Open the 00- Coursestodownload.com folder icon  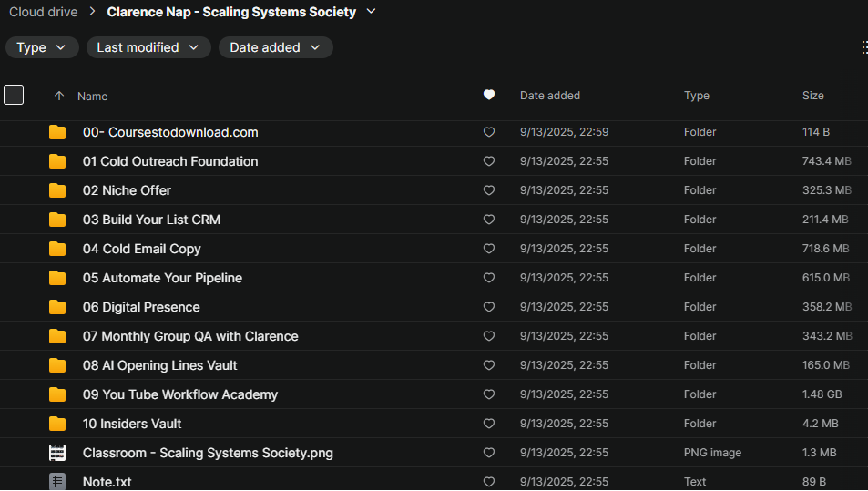[57, 132]
